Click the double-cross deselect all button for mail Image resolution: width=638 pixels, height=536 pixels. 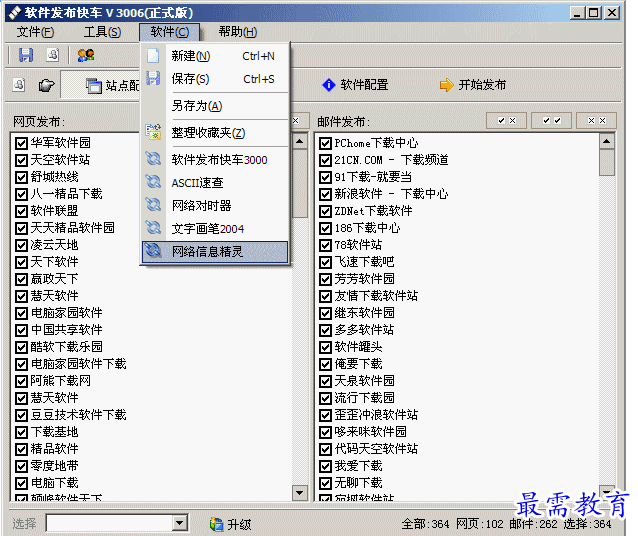pos(597,120)
